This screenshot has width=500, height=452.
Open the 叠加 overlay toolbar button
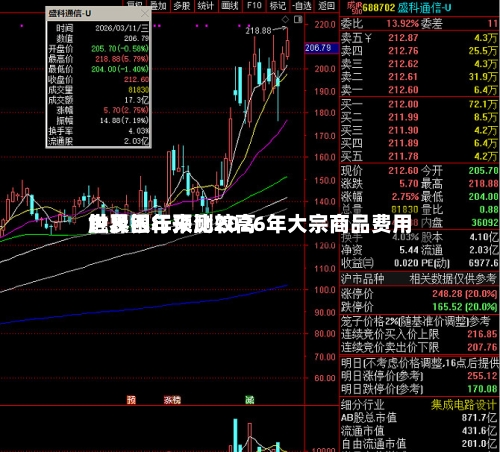[x=159, y=5]
